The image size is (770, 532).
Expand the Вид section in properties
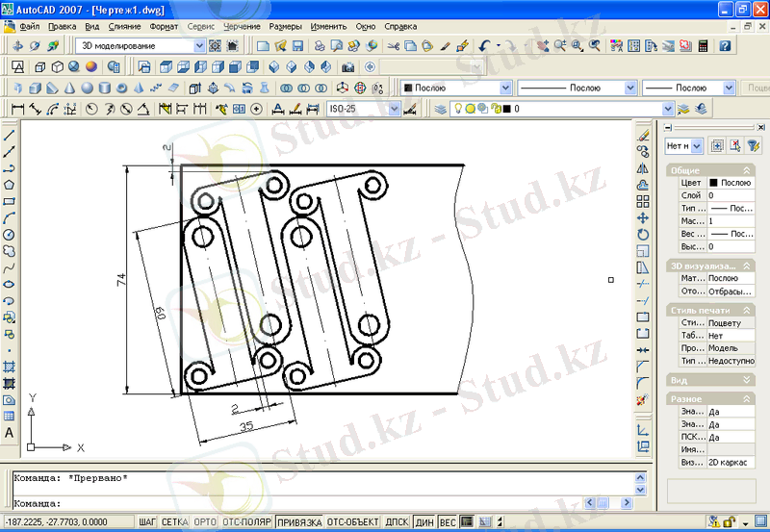pos(748,380)
